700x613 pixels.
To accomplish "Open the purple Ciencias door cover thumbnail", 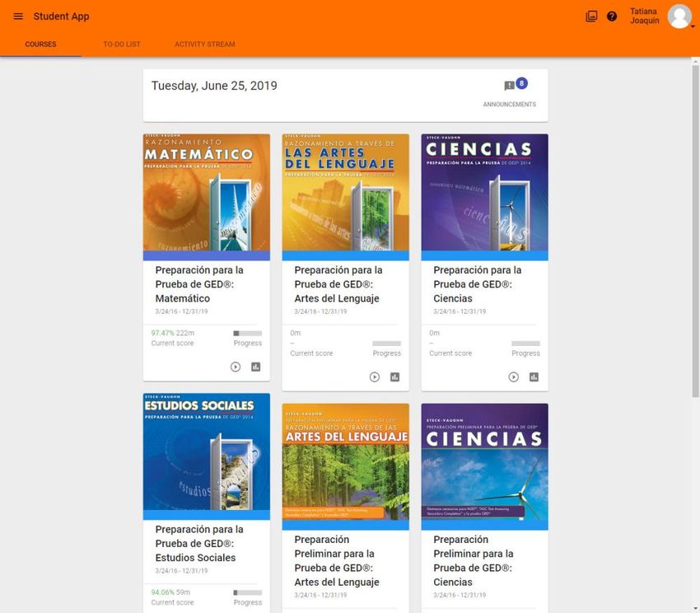I will tap(485, 193).
